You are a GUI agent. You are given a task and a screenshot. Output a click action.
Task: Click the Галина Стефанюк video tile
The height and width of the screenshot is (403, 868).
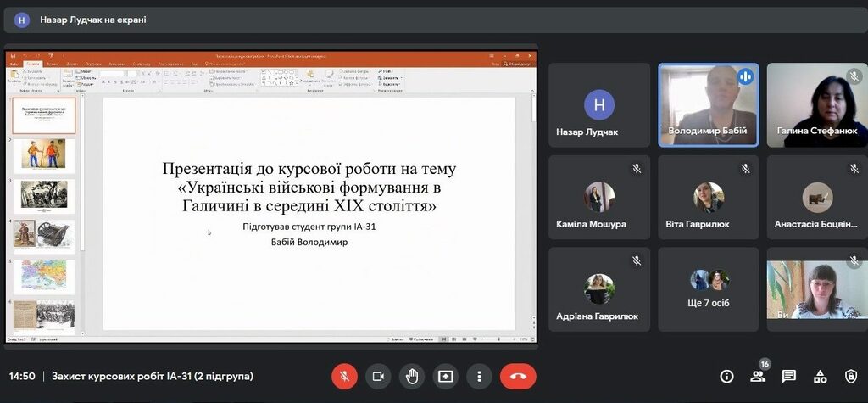pyautogui.click(x=816, y=104)
